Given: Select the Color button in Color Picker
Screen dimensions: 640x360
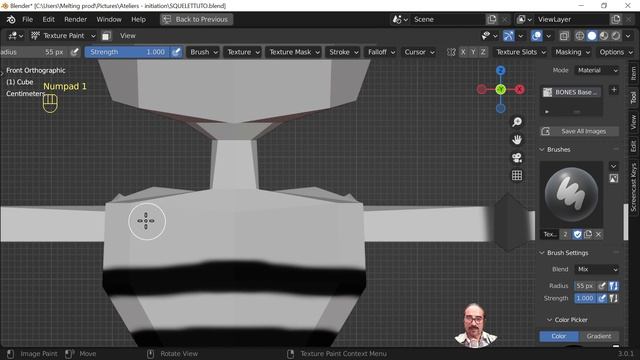Looking at the screenshot, I should 559,336.
